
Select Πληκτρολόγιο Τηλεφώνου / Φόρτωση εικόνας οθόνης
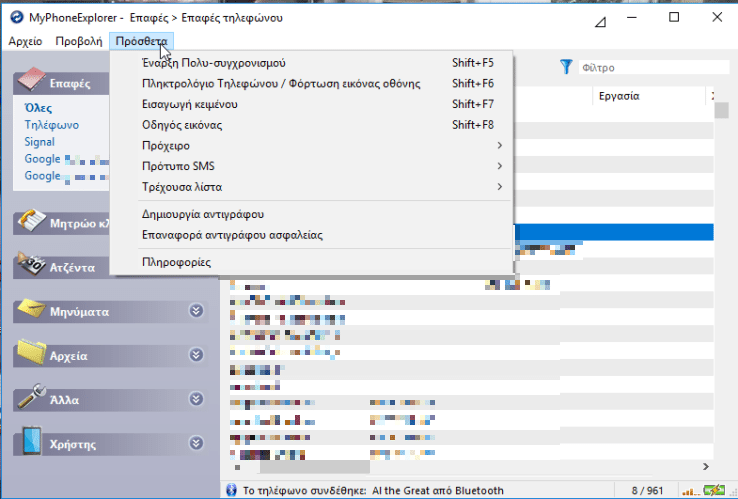click(x=312, y=83)
